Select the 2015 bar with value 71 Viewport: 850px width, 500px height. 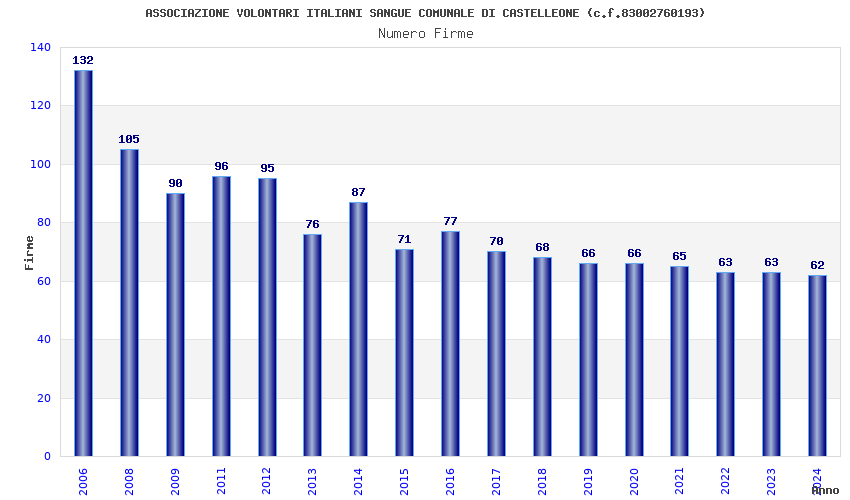click(404, 352)
